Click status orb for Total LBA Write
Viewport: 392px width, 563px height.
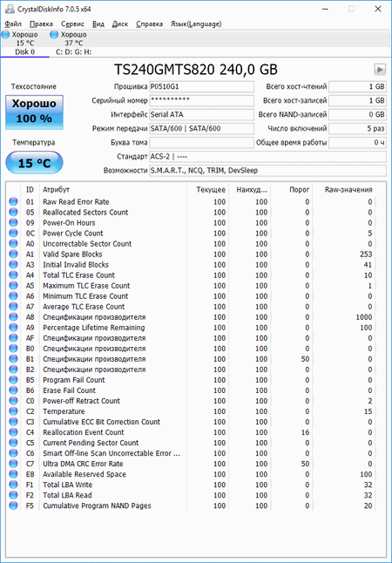click(x=13, y=485)
